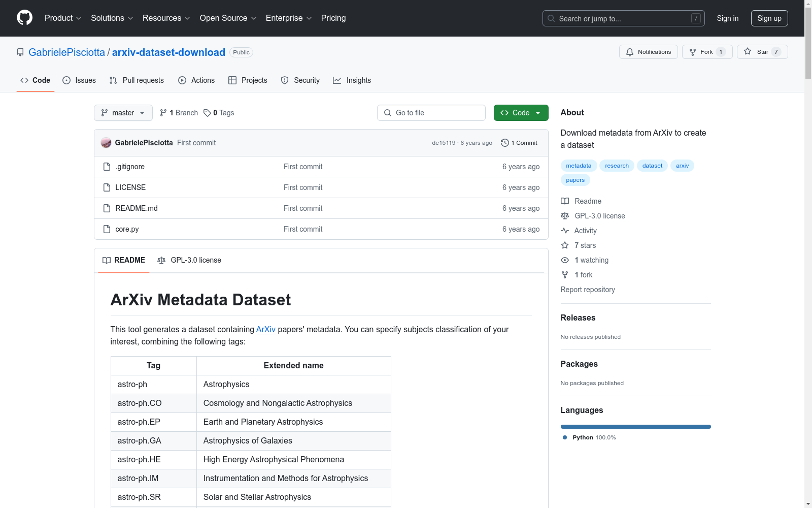
Task: Click the file icon next to core.py
Action: [107, 229]
